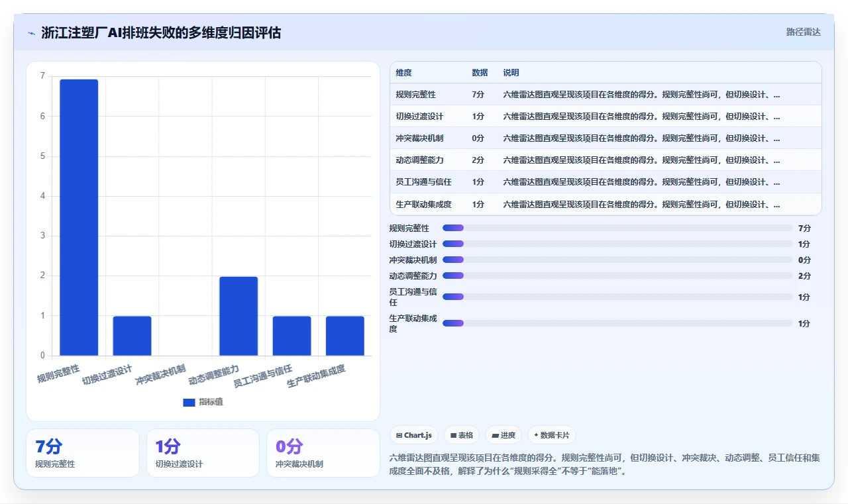848x504 pixels.
Task: Click the 数据卡片 tag chip
Action: pyautogui.click(x=552, y=435)
